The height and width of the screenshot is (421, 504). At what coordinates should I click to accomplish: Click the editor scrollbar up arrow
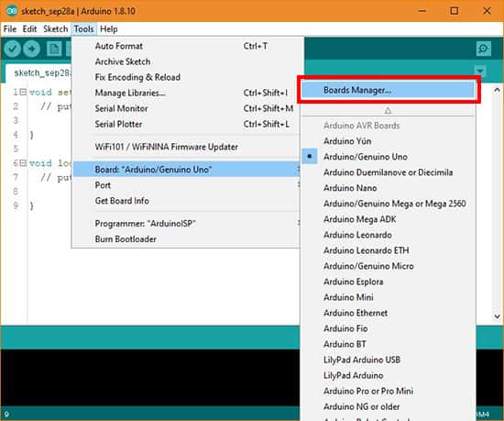497,91
